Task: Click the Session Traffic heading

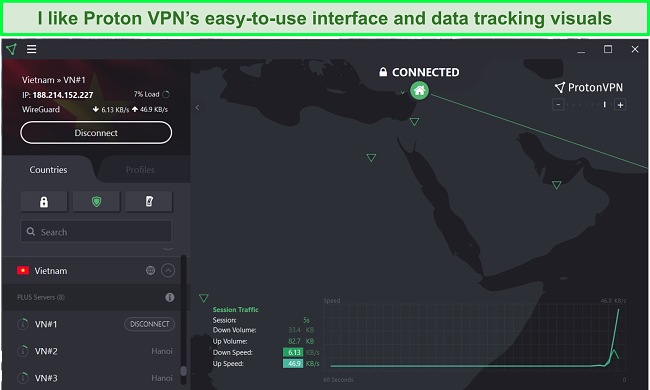Action: [235, 309]
